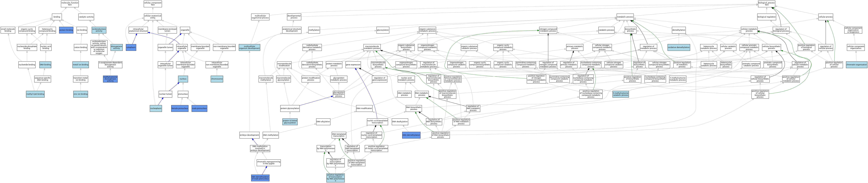Click 'chromatin reprogramming in the zygote' node
The width and height of the screenshot is (868, 183).
pos(269,163)
